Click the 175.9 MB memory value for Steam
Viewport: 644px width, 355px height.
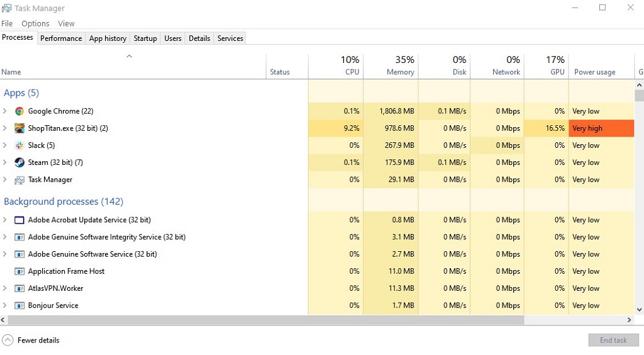tap(399, 162)
